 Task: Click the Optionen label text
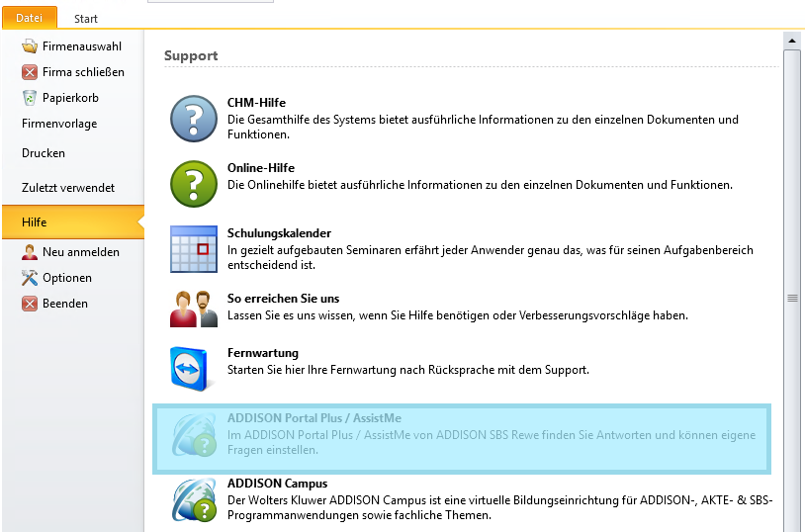(67, 278)
